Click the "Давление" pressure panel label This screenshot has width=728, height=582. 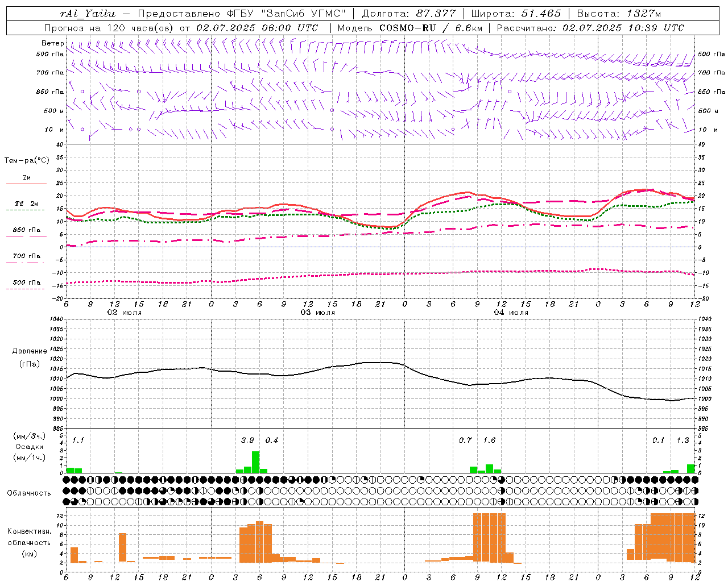tap(30, 351)
